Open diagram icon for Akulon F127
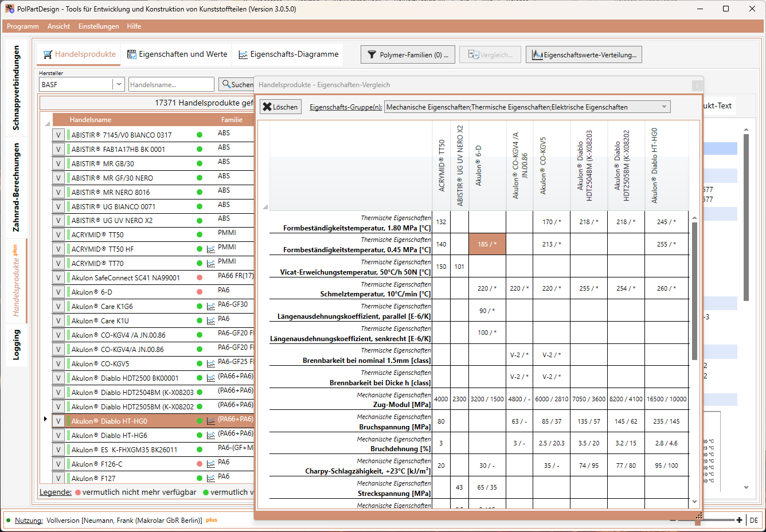Viewport: 766px width, 532px height. 211,478
